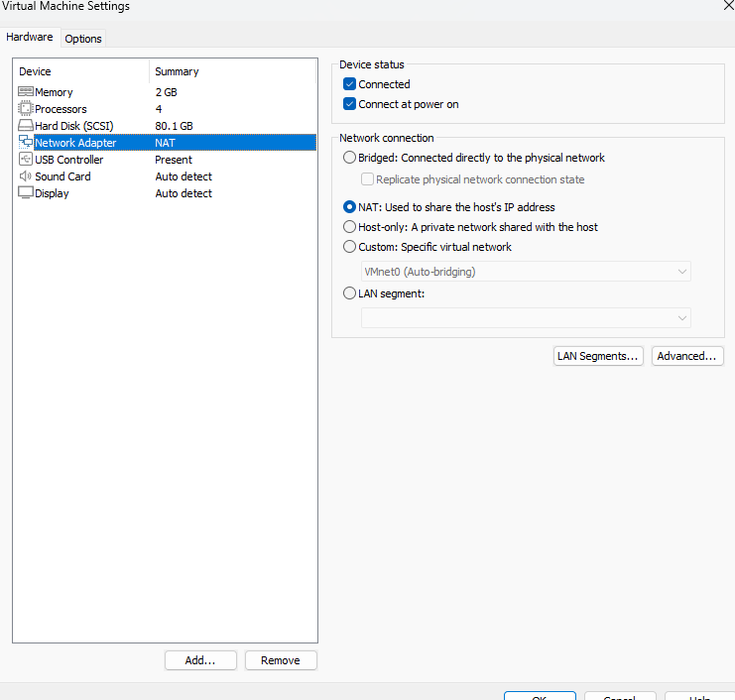
Task: Select the Sound Card row label
Action: 62,176
